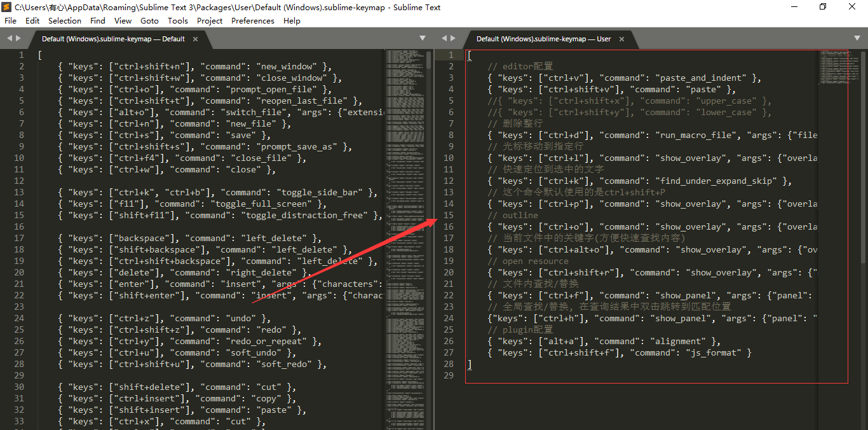Open the Tools menu
This screenshot has height=430, width=868.
point(177,20)
